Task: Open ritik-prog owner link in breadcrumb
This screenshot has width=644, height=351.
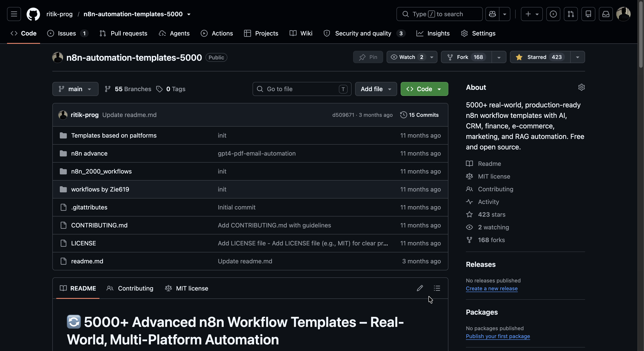Action: pos(60,14)
